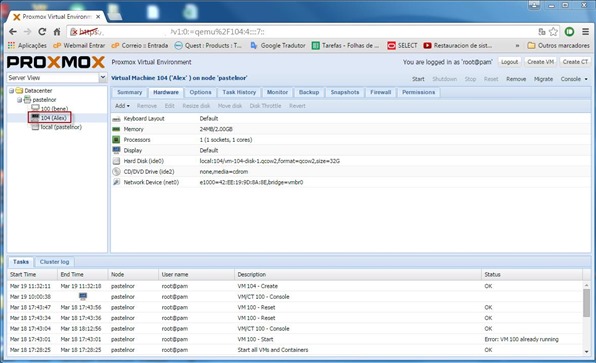This screenshot has height=363, width=596.
Task: Click the running console icon in End Time
Action: click(83, 296)
